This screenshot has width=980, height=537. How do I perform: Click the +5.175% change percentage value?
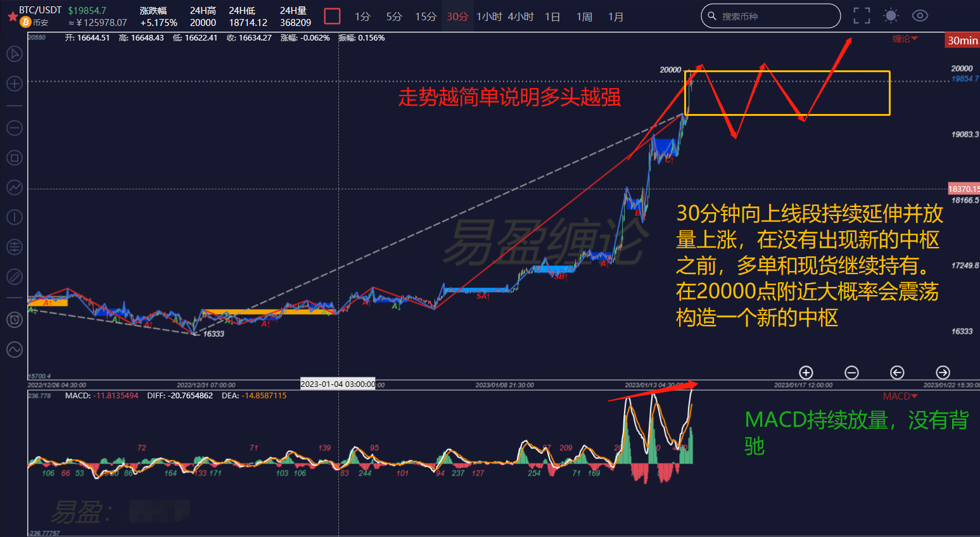(158, 23)
